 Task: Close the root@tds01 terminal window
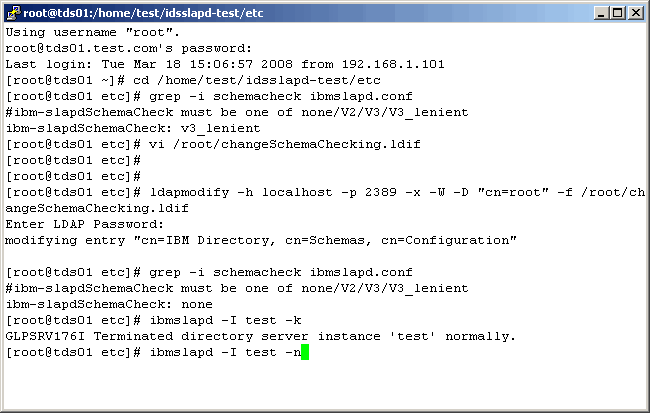(x=635, y=12)
